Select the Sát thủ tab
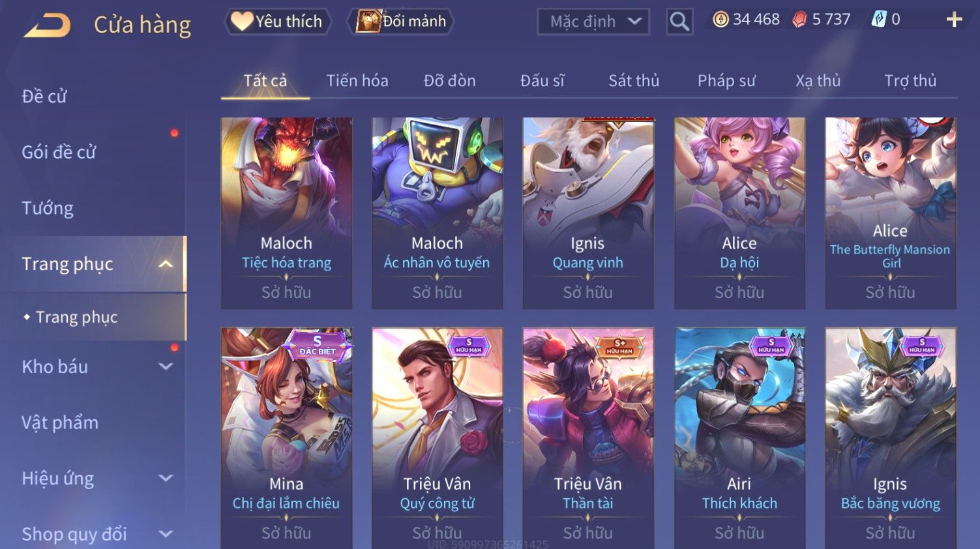Image resolution: width=980 pixels, height=549 pixels. [634, 81]
